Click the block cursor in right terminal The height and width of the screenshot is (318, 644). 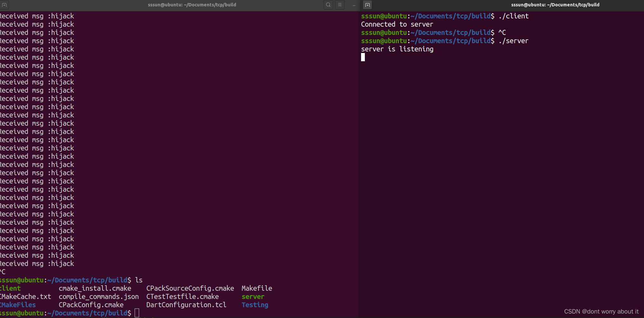(363, 57)
